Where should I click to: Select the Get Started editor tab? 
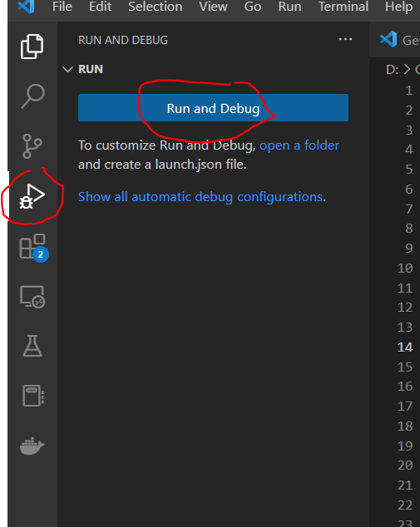(x=399, y=40)
